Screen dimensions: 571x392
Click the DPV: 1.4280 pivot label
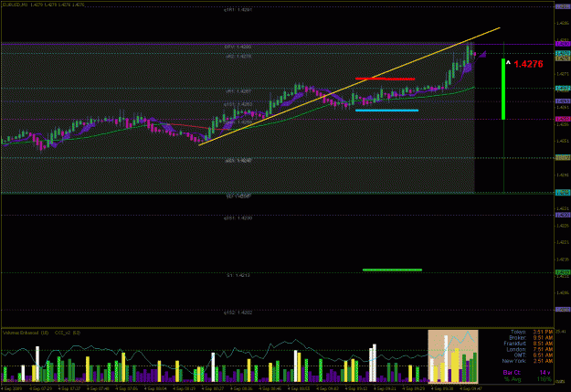[x=238, y=47]
